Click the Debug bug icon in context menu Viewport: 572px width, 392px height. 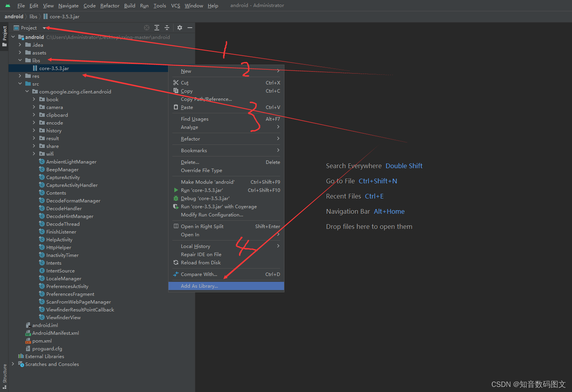(176, 198)
